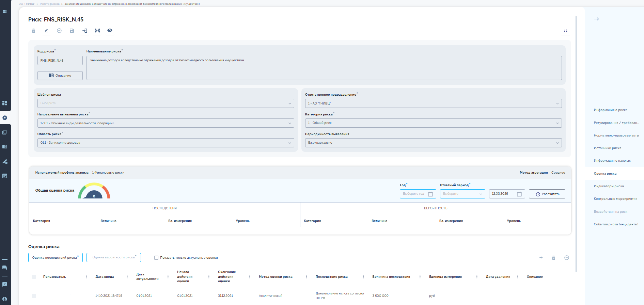Click the circled minus icon in the risk toolbar

click(x=59, y=31)
